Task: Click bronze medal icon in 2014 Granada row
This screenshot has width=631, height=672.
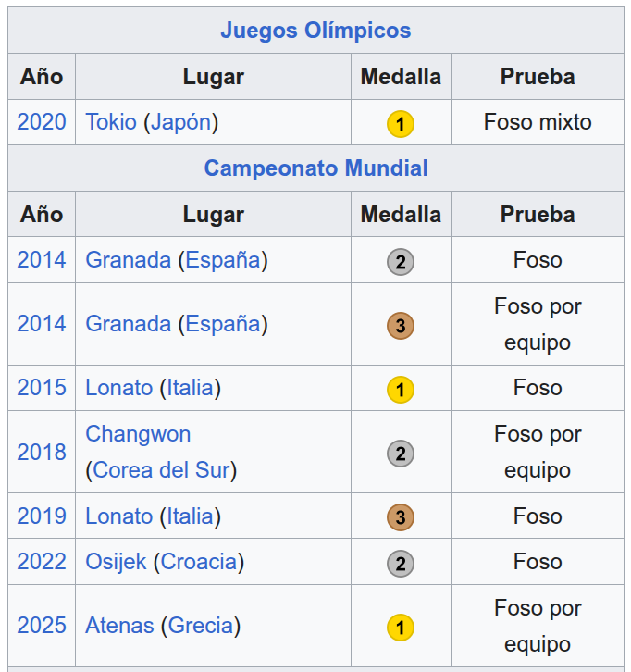Action: (400, 326)
